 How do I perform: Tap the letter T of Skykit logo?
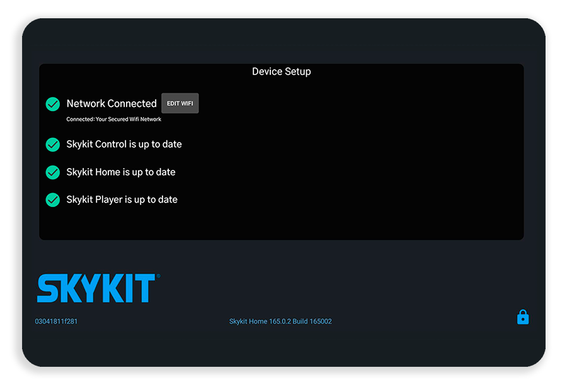[145, 288]
